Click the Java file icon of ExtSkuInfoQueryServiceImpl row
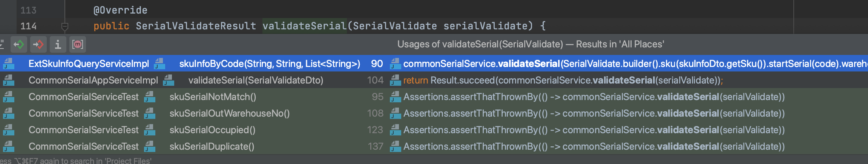The image size is (868, 164). pyautogui.click(x=9, y=64)
